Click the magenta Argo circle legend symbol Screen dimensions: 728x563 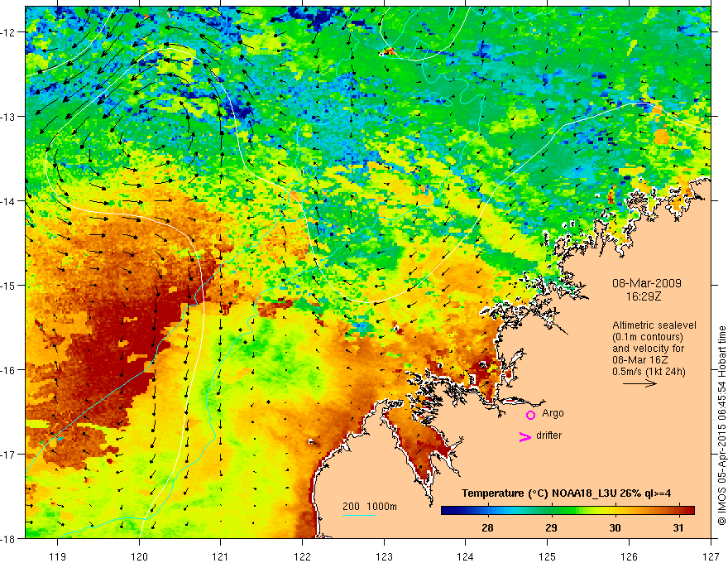pyautogui.click(x=530, y=415)
